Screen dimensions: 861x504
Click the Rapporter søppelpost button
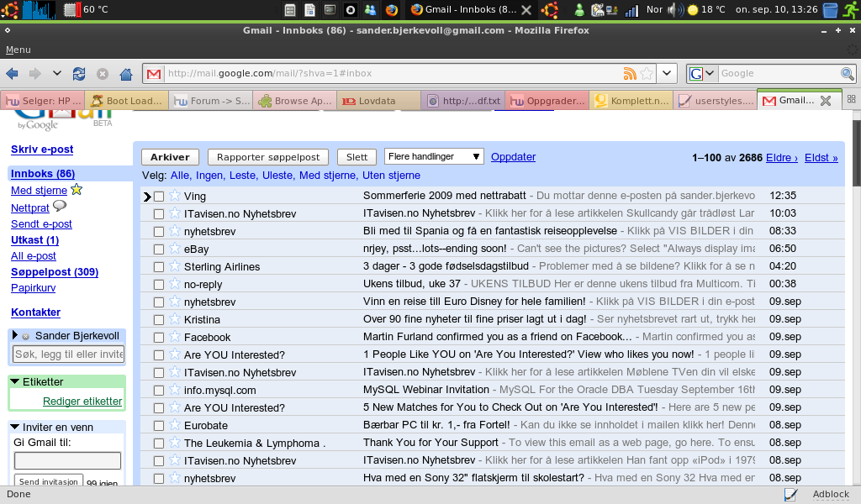(268, 157)
